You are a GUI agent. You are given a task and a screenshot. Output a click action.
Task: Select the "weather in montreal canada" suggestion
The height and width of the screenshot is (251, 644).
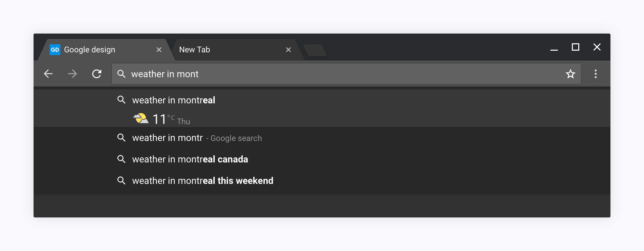point(190,159)
